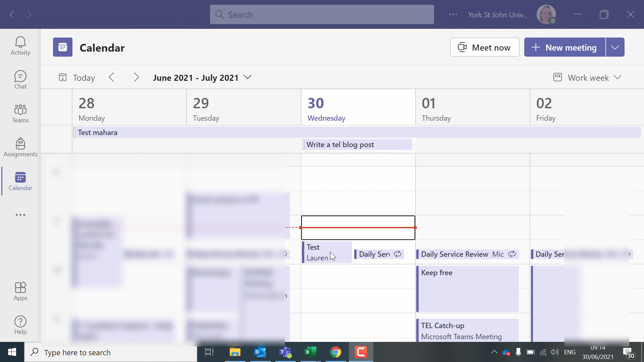
Task: Select the Calendar app in sidebar
Action: [x=20, y=181]
